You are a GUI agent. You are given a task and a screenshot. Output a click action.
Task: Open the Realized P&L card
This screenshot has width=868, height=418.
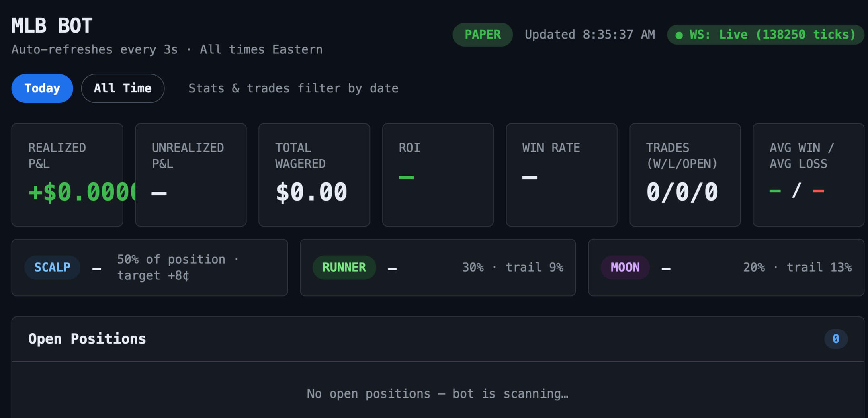(67, 175)
